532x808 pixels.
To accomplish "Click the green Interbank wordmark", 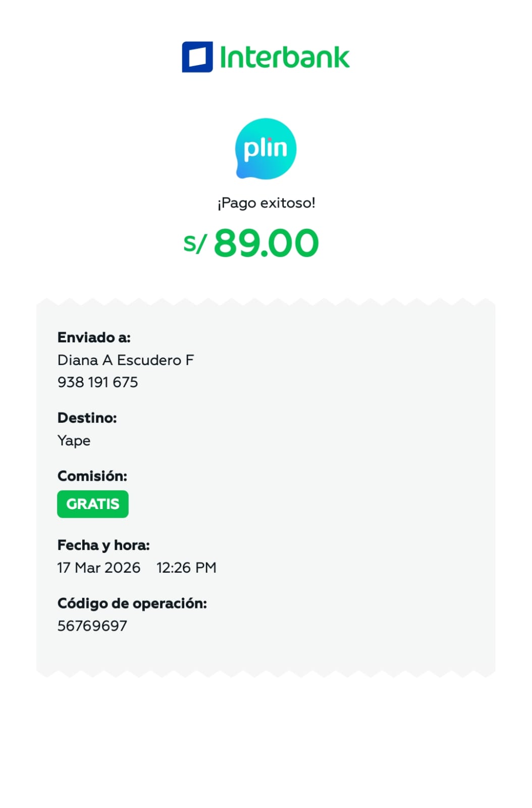I will (x=284, y=58).
